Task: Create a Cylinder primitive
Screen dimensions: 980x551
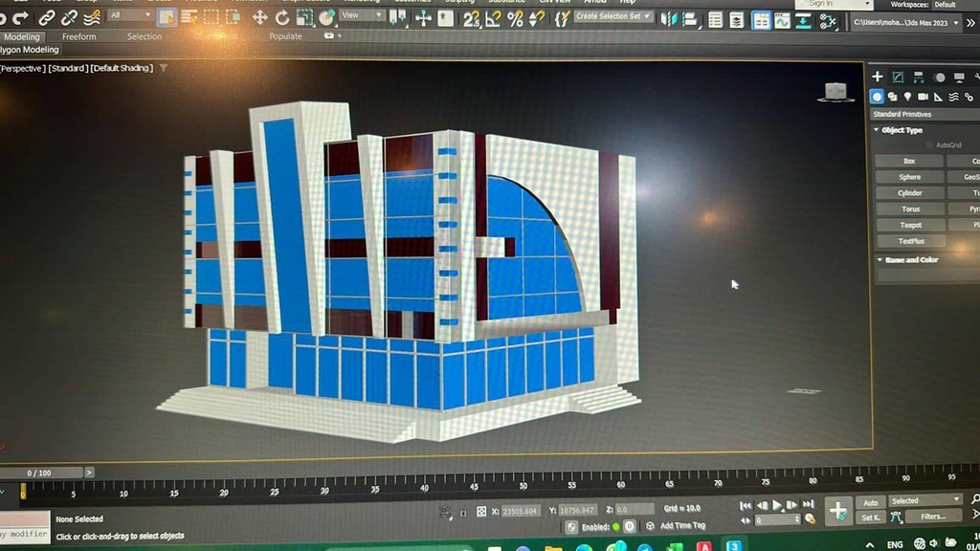Action: (910, 193)
